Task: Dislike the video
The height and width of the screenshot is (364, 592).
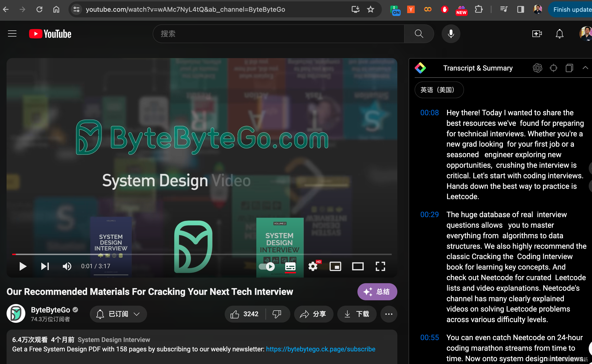Action: tap(277, 314)
